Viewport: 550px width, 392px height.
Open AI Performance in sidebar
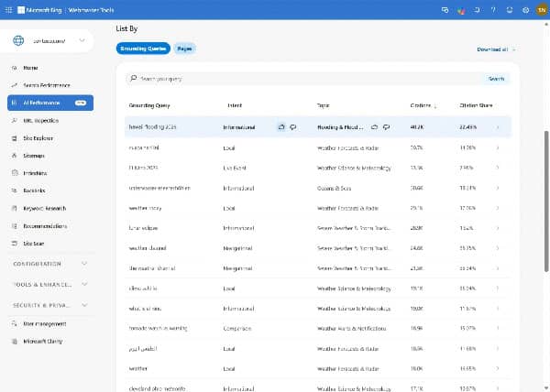(x=50, y=103)
